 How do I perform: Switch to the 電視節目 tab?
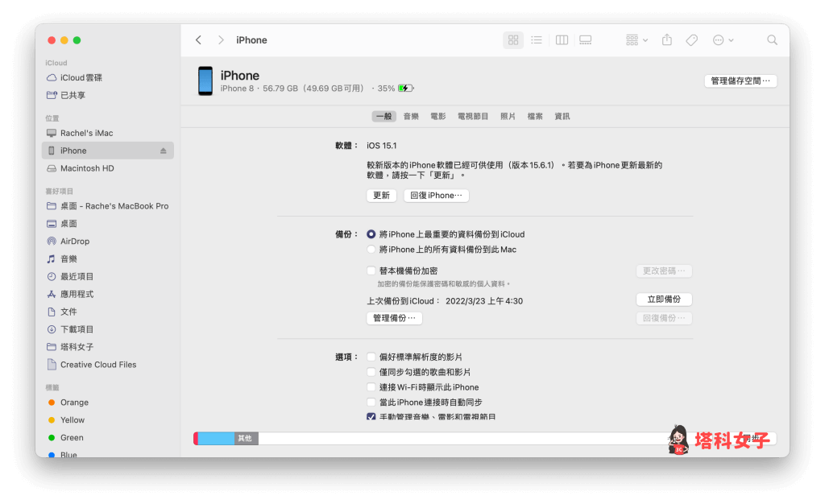point(473,116)
